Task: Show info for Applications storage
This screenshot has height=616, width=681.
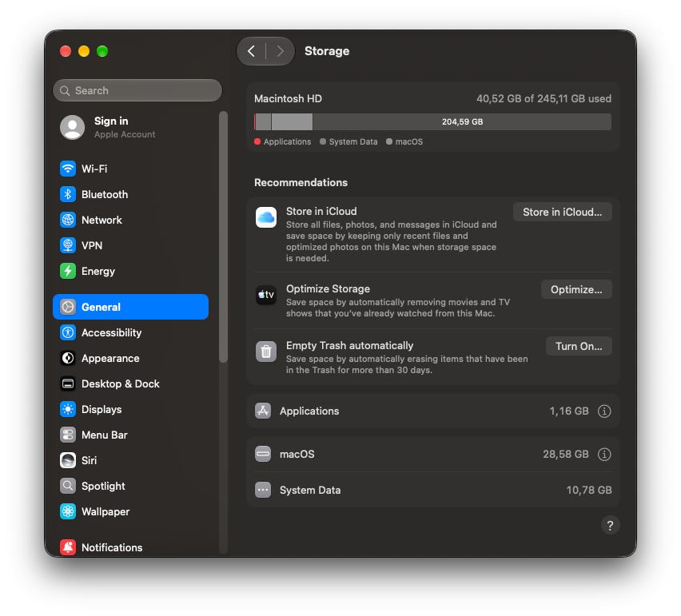Action: click(x=604, y=411)
